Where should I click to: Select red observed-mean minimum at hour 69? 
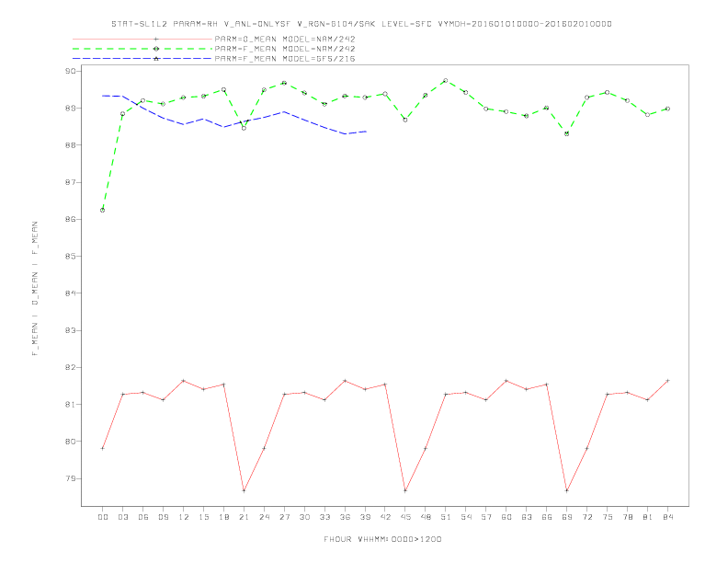click(567, 490)
